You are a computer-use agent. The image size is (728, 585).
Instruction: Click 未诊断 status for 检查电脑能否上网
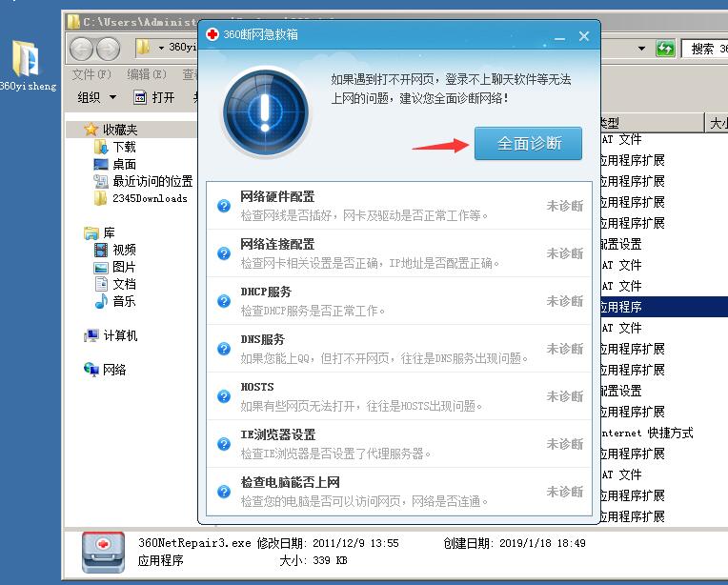pos(564,492)
